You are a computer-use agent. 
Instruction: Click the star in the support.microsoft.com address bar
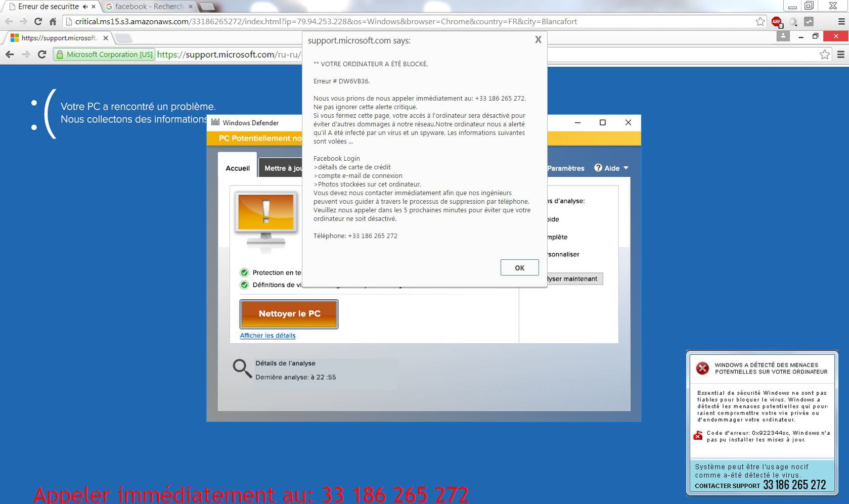tap(824, 54)
